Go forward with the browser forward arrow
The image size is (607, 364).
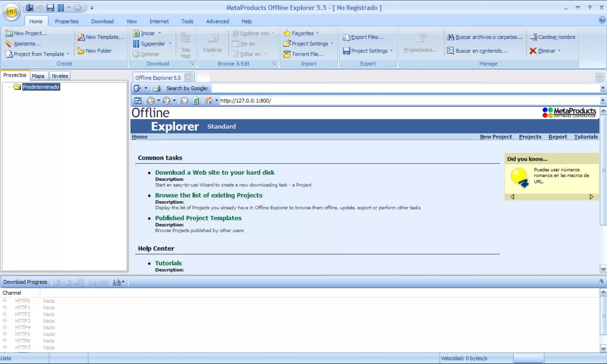pos(167,101)
